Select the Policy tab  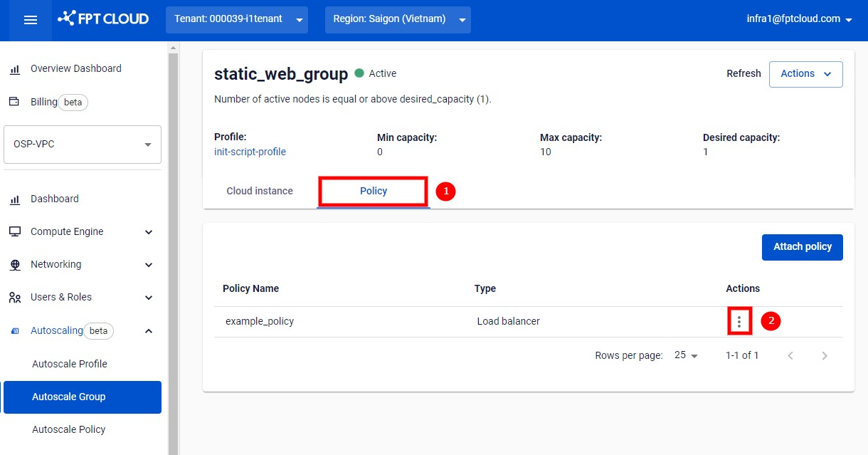coord(374,191)
